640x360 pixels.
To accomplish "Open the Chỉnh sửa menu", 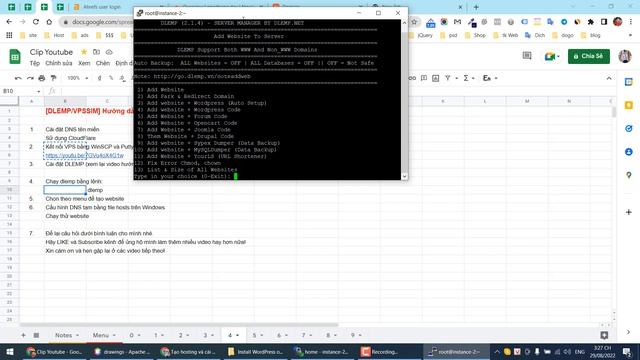I will click(59, 63).
